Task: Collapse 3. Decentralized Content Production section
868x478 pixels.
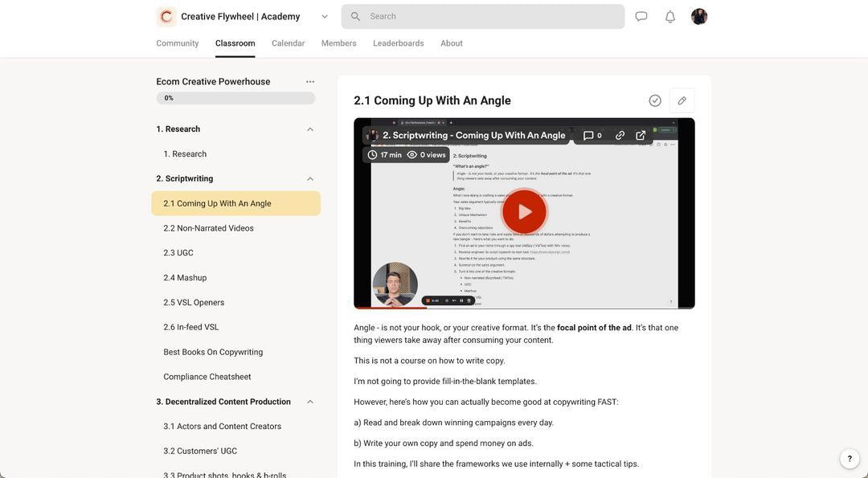Action: 310,402
